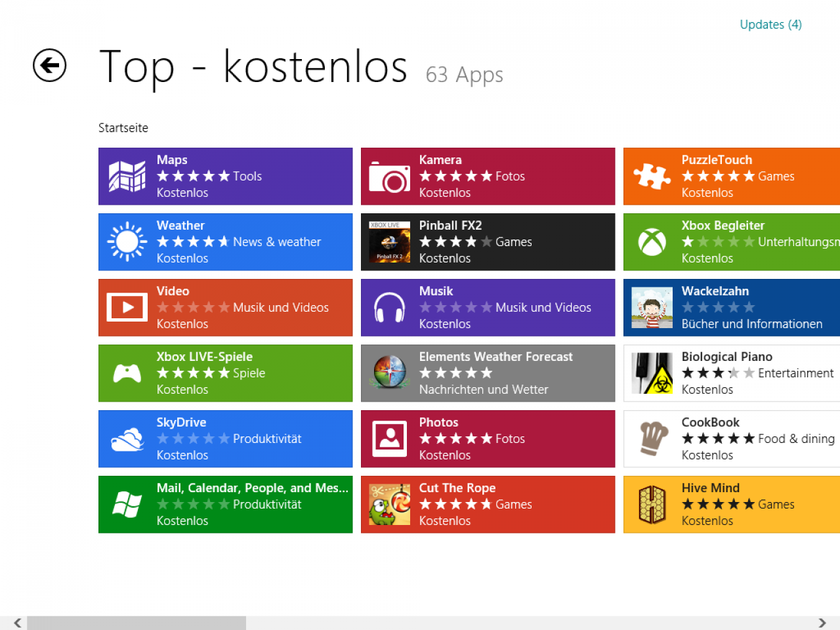This screenshot has height=630, width=840.
Task: Click the Weather sun icon
Action: [127, 241]
